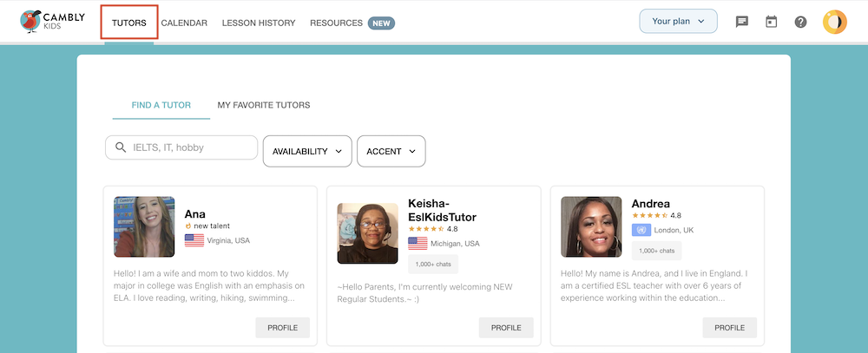
Task: Expand the Your plan dropdown
Action: pyautogui.click(x=678, y=21)
